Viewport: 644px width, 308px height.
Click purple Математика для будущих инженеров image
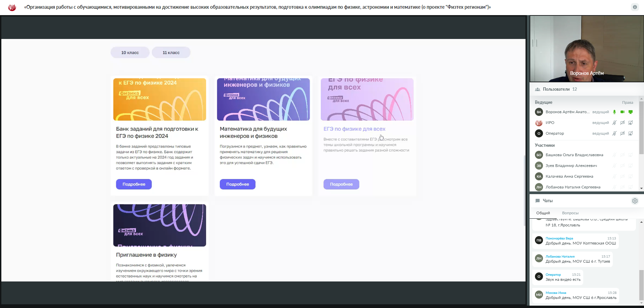tap(263, 99)
